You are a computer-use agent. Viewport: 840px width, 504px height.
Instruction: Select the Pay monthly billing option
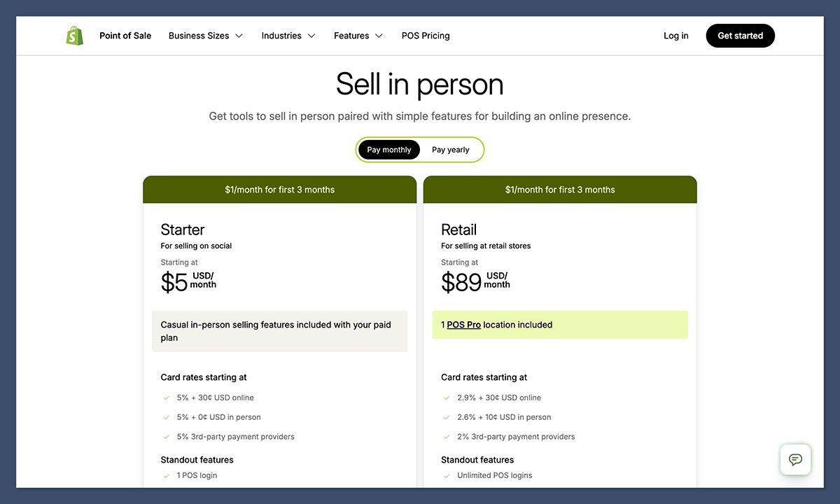389,150
